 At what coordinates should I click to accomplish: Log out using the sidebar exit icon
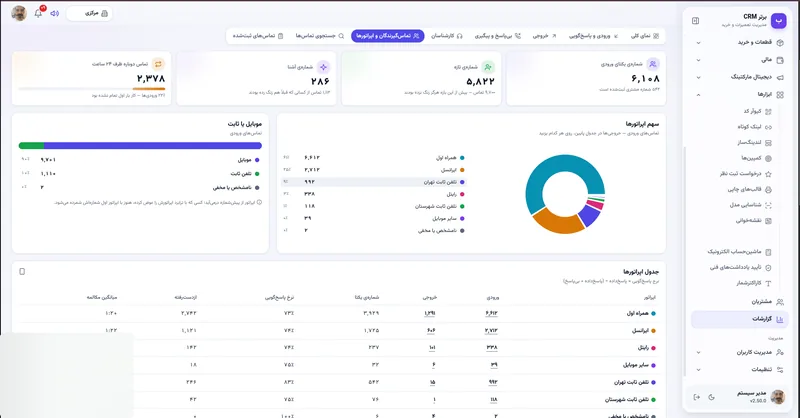pos(696,397)
